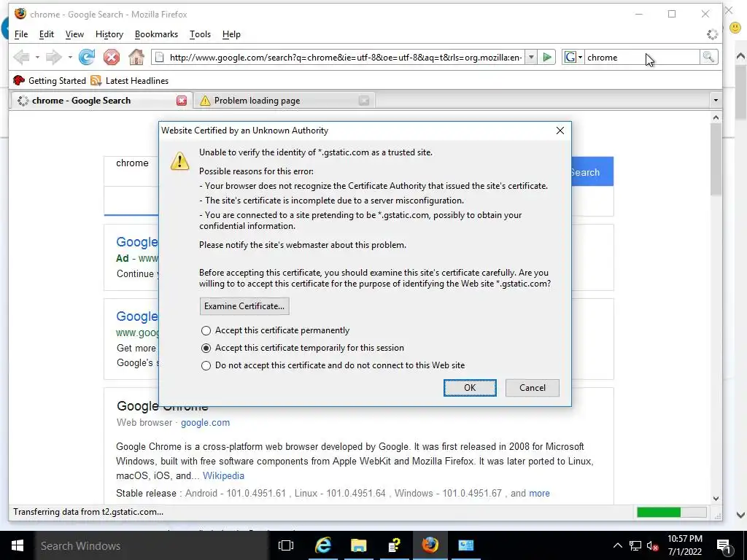The height and width of the screenshot is (560, 747).
Task: Close the Problem loading page tab
Action: click(364, 101)
